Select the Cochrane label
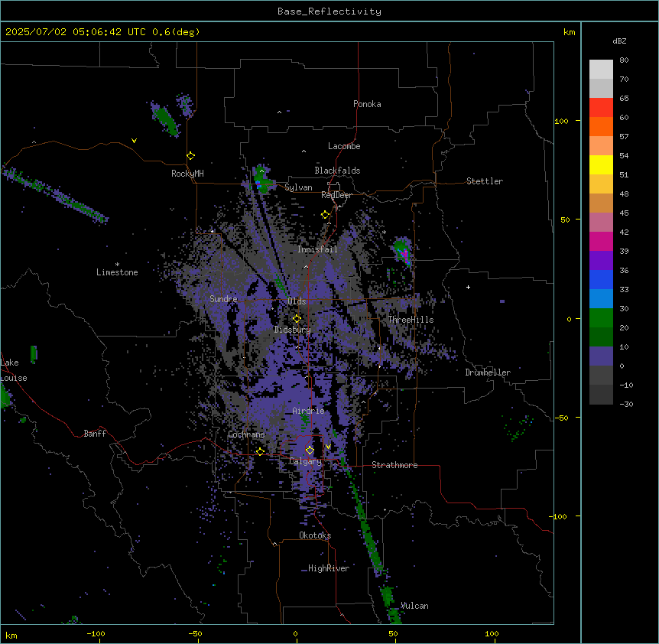This screenshot has height=644, width=659. click(x=246, y=434)
